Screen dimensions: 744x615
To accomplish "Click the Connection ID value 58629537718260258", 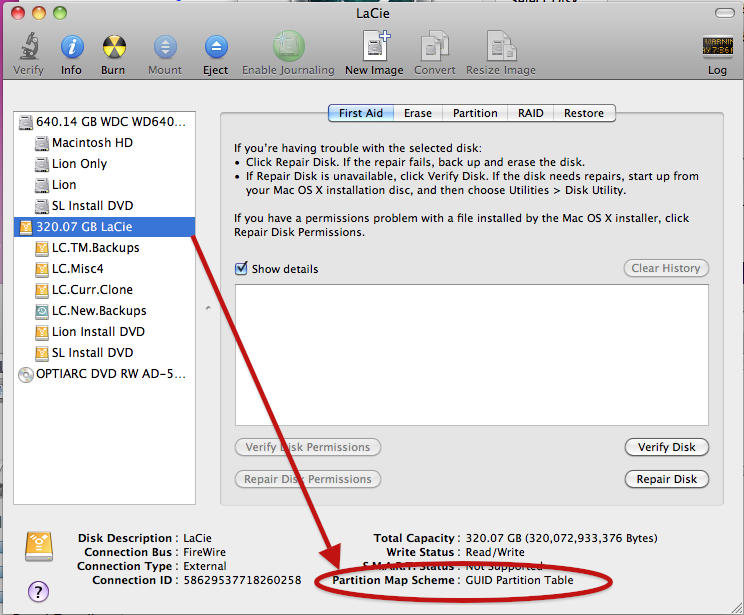I will [x=242, y=580].
